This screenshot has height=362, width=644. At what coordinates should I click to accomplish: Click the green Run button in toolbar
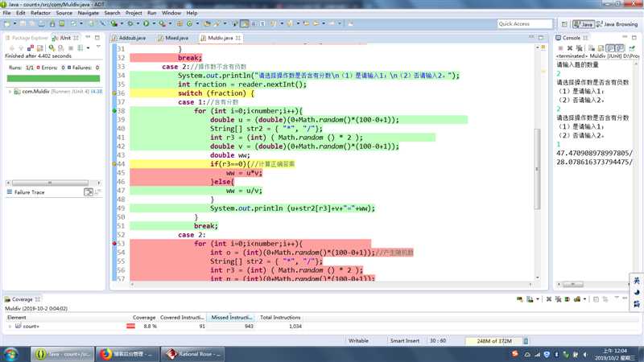coord(146,24)
